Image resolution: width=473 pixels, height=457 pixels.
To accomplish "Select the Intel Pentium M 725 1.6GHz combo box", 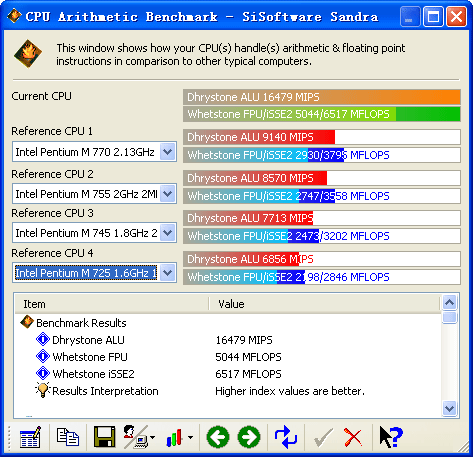I will 94,273.
